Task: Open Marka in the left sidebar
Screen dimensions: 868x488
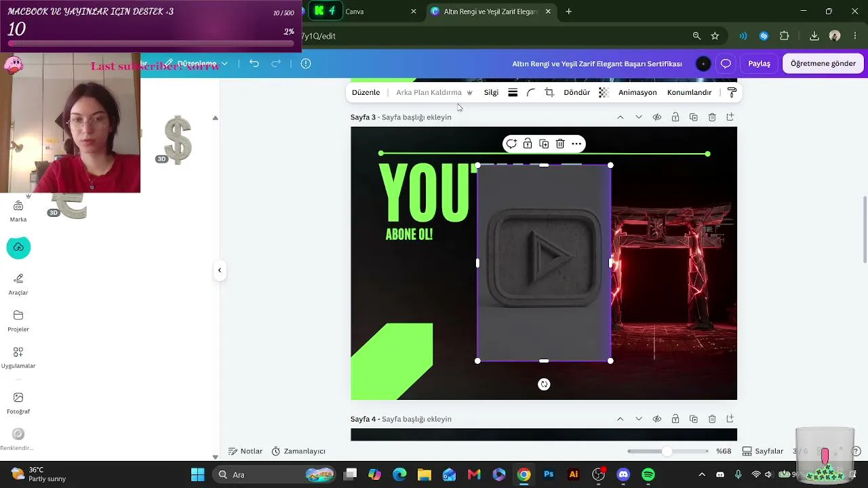Action: pyautogui.click(x=18, y=211)
